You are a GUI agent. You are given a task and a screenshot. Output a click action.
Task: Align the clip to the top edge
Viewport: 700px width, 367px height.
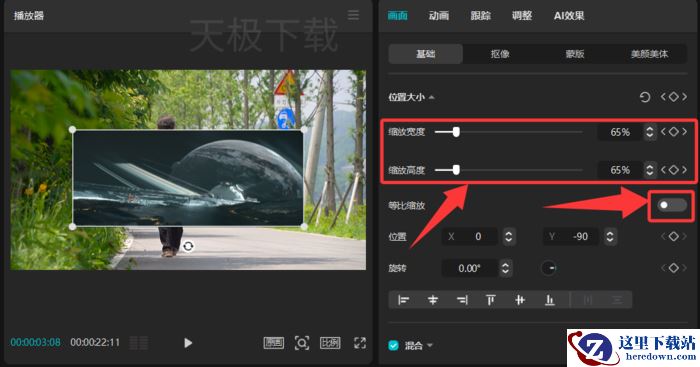tap(491, 300)
